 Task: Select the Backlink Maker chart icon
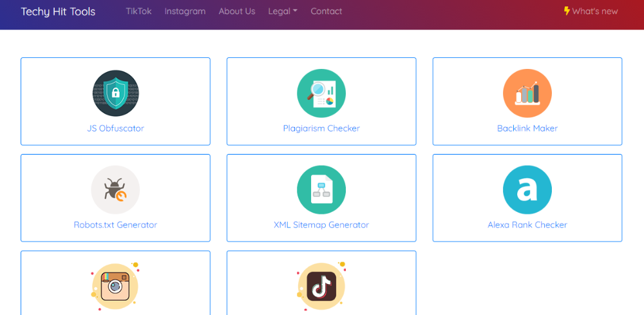point(527,93)
